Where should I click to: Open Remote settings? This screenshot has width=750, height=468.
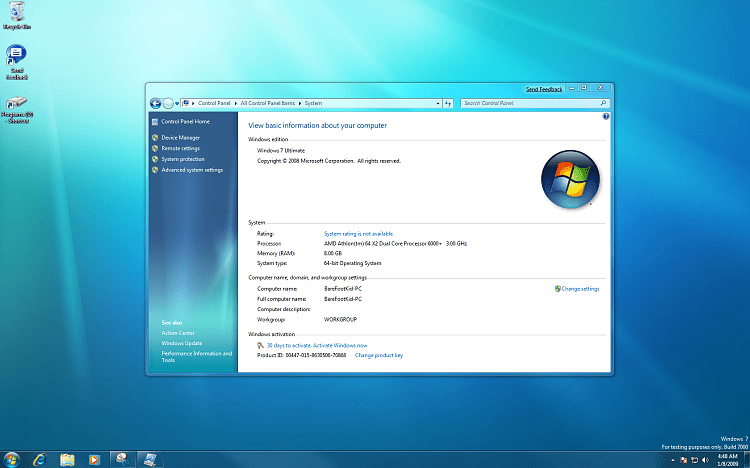180,148
